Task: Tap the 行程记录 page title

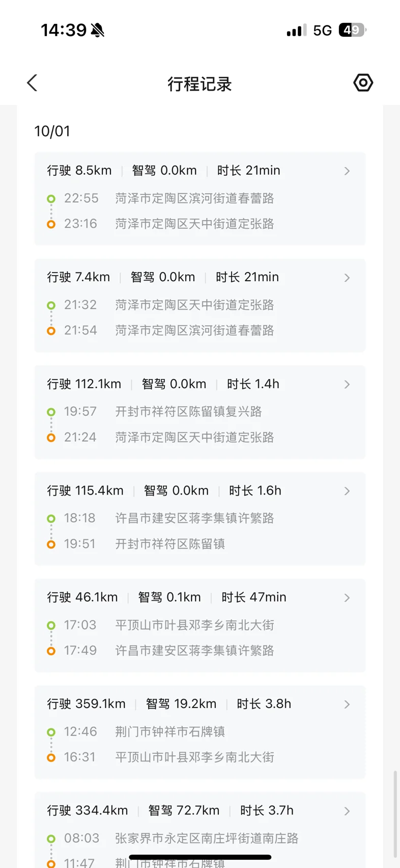Action: click(x=199, y=84)
